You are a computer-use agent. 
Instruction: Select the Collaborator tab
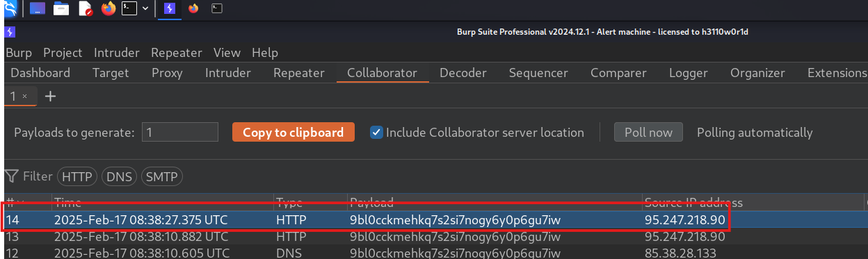click(x=382, y=73)
